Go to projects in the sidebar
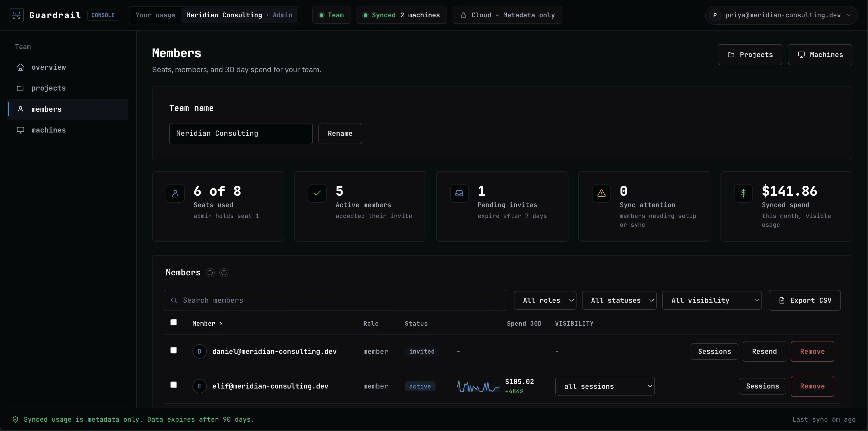The image size is (868, 431). tap(68, 88)
